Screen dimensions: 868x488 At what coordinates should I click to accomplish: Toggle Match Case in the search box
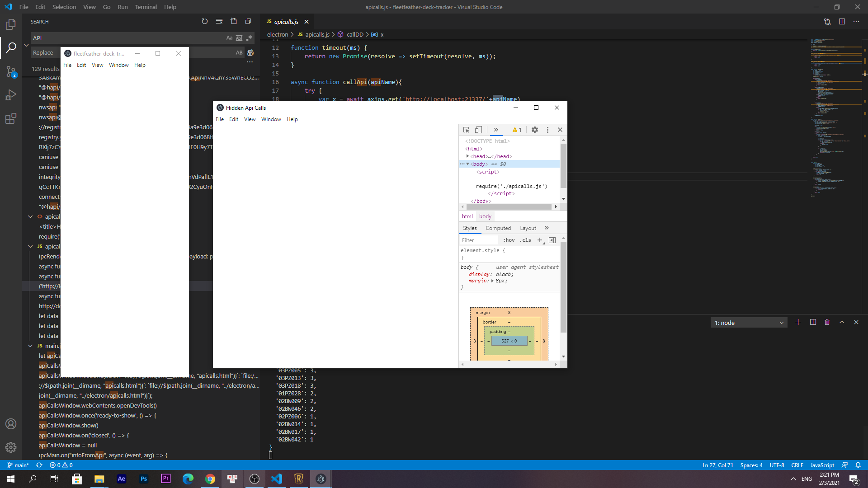[229, 38]
